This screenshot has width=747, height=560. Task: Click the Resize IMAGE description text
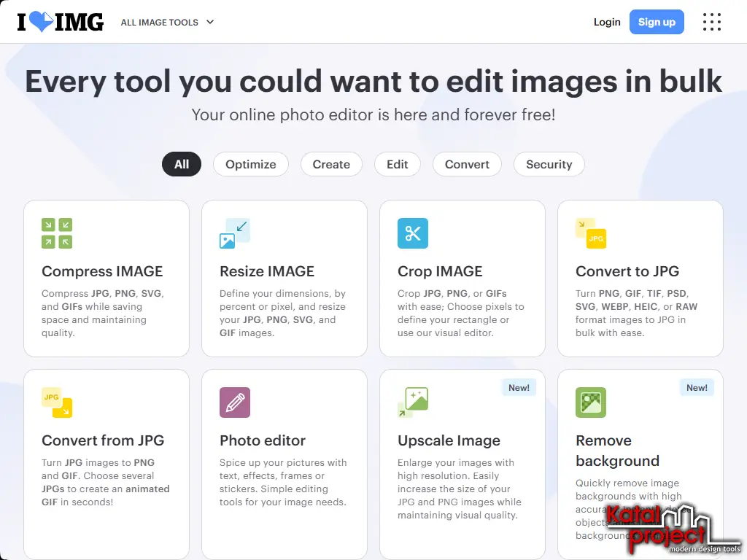tap(282, 313)
